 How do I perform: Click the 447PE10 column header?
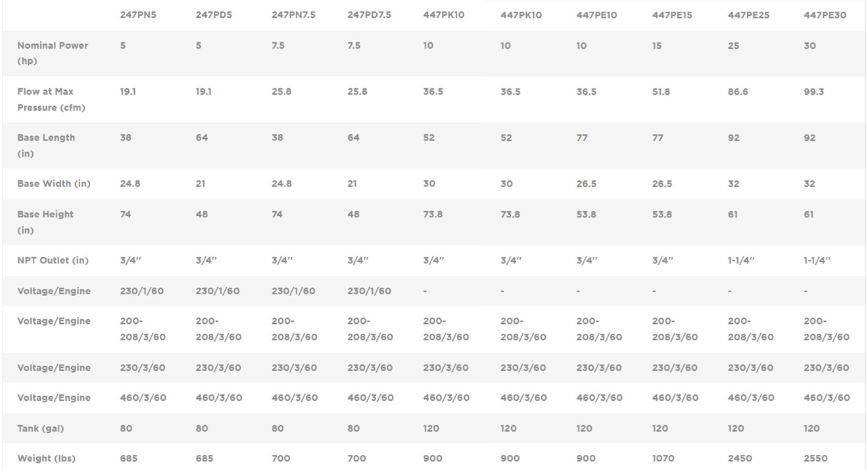coord(596,15)
